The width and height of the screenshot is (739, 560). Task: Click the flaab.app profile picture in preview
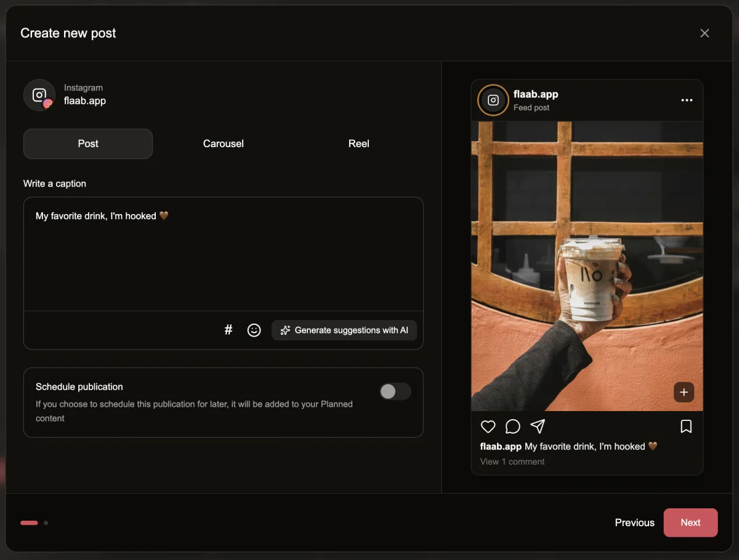(493, 100)
